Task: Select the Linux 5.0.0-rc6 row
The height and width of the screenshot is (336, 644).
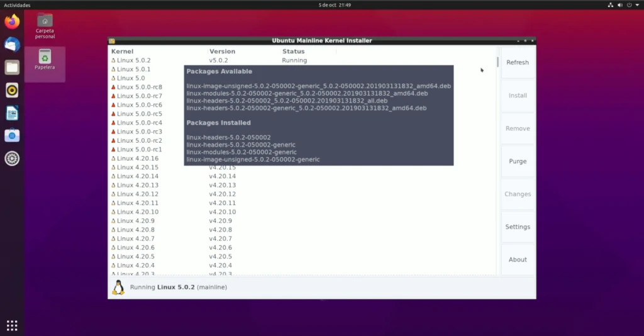Action: (303, 104)
